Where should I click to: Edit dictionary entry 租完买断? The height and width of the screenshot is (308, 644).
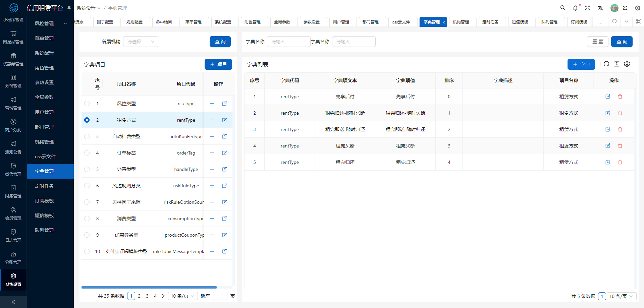[x=608, y=146]
